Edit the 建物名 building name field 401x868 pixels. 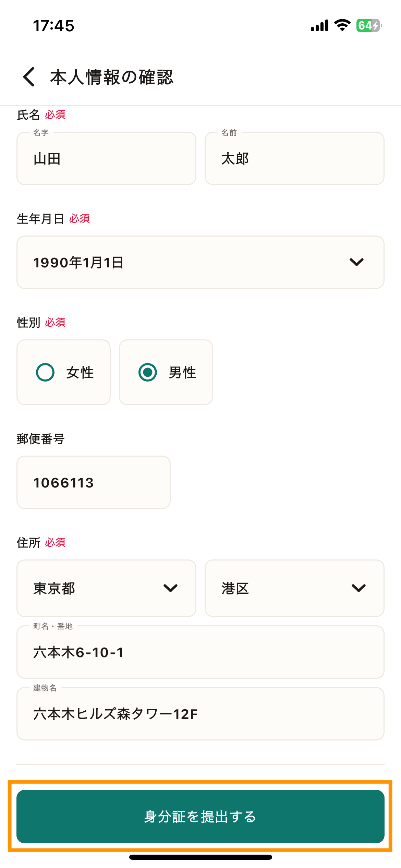pyautogui.click(x=200, y=714)
